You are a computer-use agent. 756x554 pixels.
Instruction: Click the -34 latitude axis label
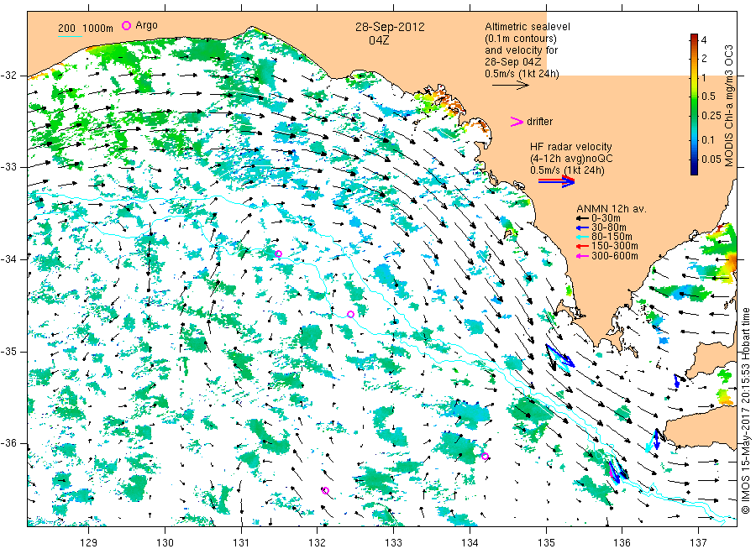tap(8, 259)
